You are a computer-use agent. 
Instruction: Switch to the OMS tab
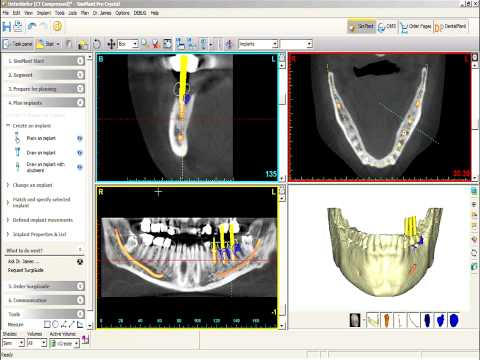[x=387, y=27]
